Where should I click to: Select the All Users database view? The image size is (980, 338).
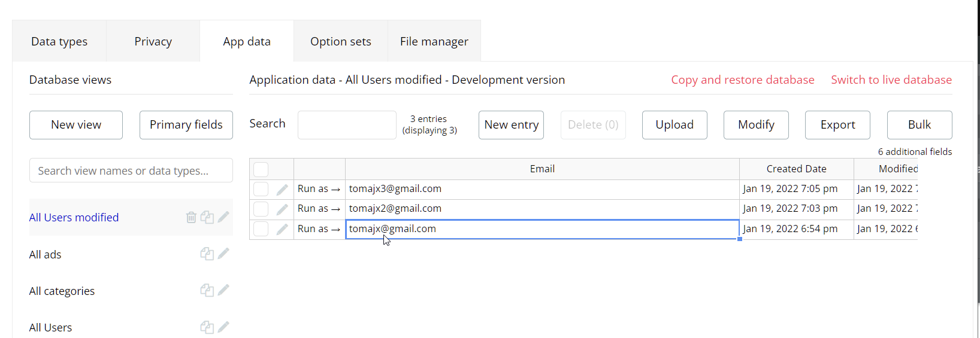coord(50,327)
